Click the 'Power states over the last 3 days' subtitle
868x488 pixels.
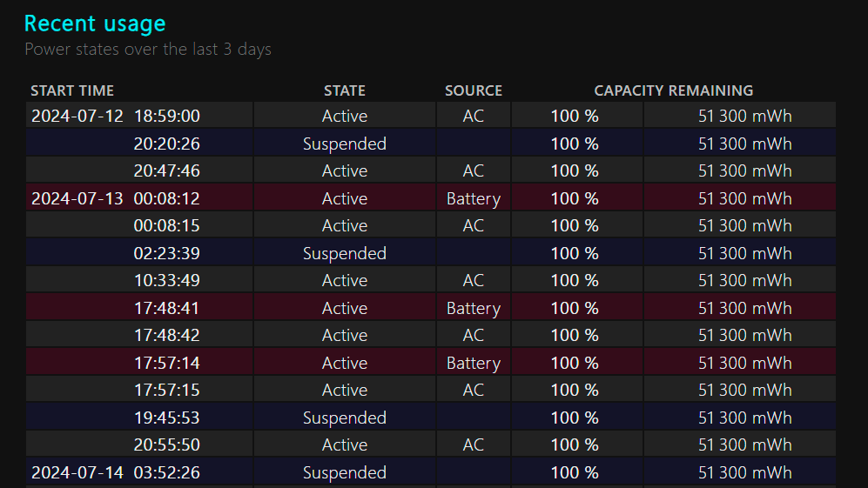click(x=148, y=49)
